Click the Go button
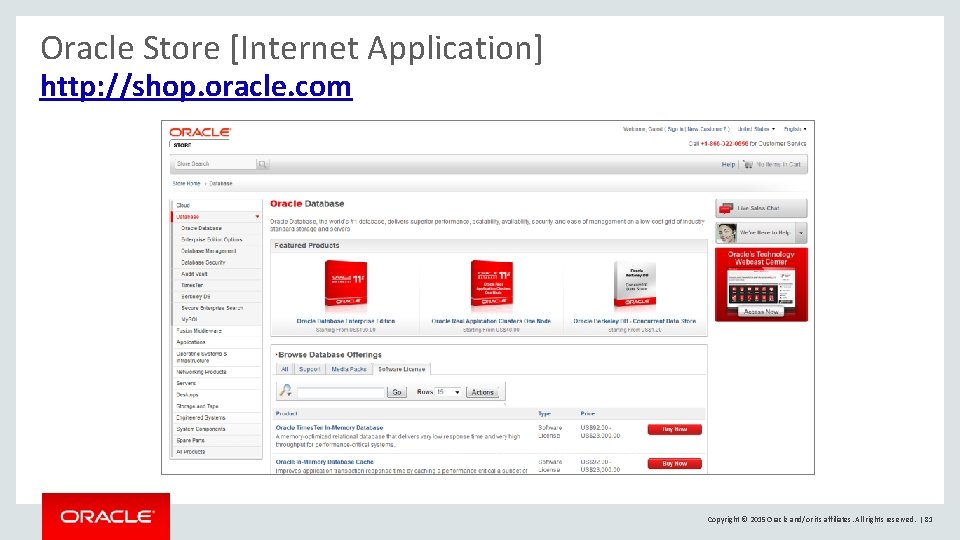960x540 pixels. click(397, 392)
